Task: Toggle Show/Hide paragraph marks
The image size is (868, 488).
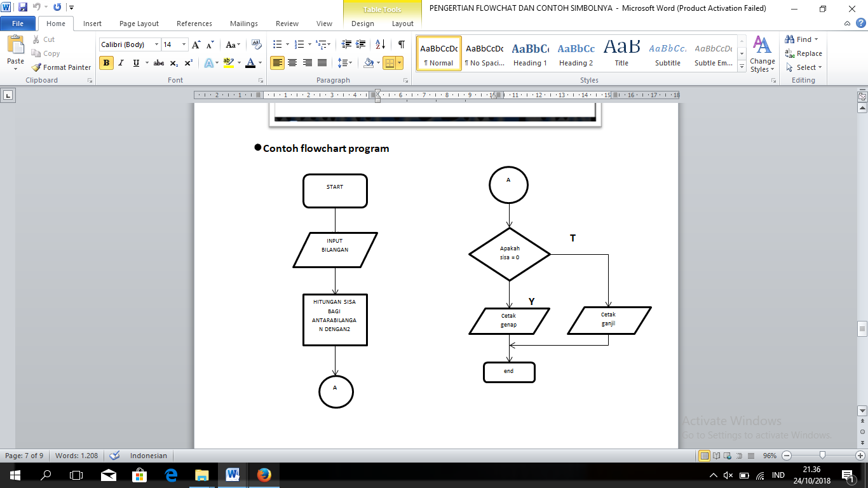Action: click(x=400, y=44)
